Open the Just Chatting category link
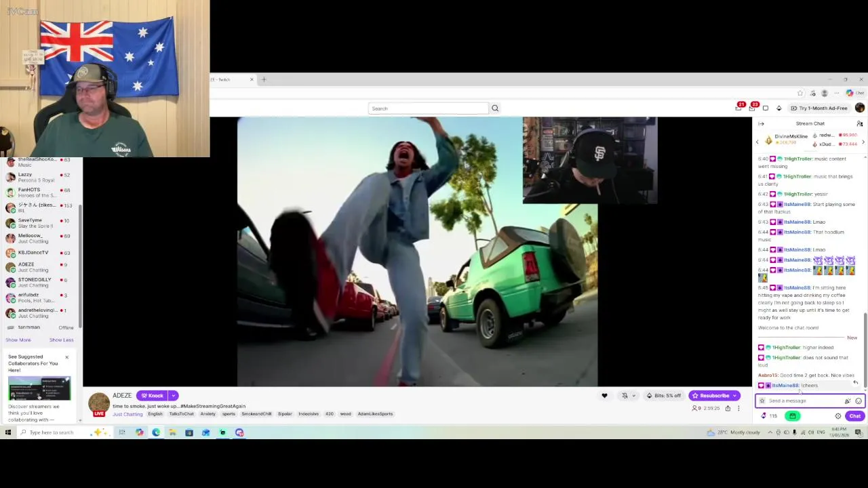This screenshot has height=488, width=868. 127,414
